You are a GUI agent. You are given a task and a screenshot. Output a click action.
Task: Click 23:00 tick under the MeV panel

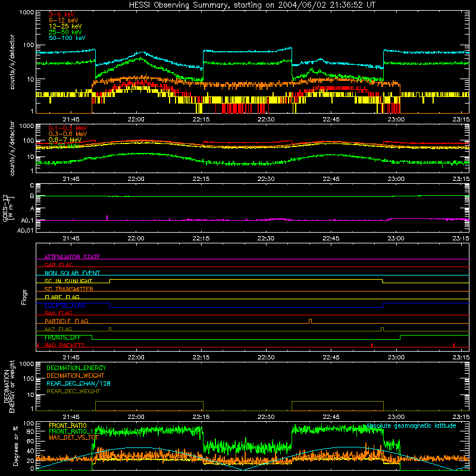(396, 179)
